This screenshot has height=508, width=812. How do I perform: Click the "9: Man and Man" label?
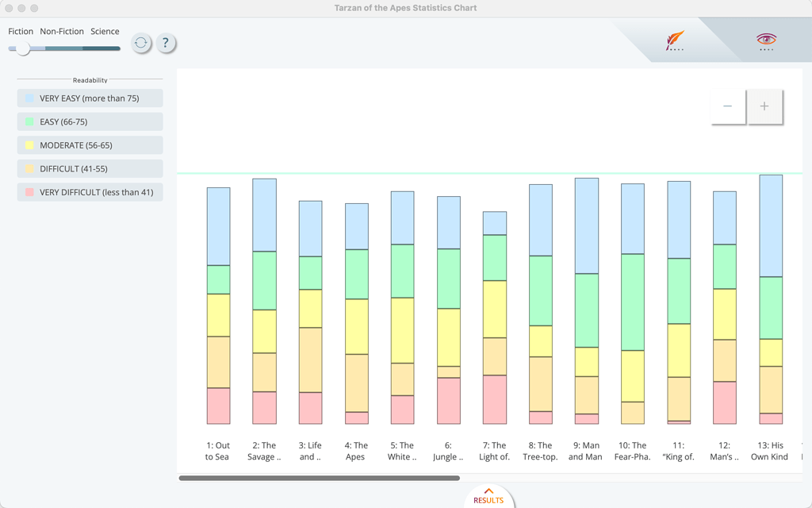pyautogui.click(x=586, y=451)
